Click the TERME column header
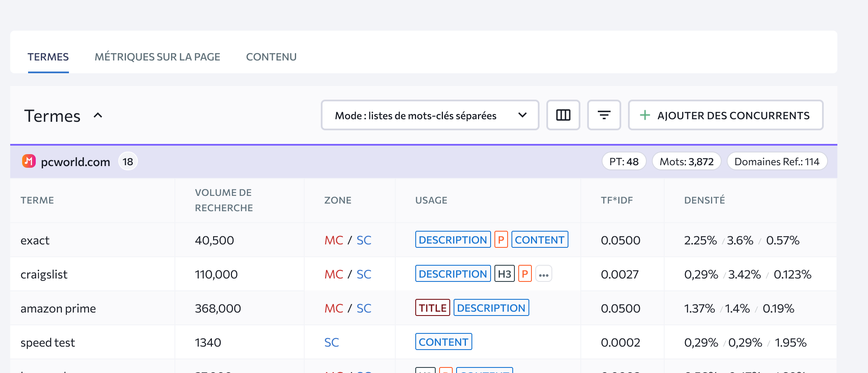Viewport: 868px width, 373px height. tap(37, 200)
